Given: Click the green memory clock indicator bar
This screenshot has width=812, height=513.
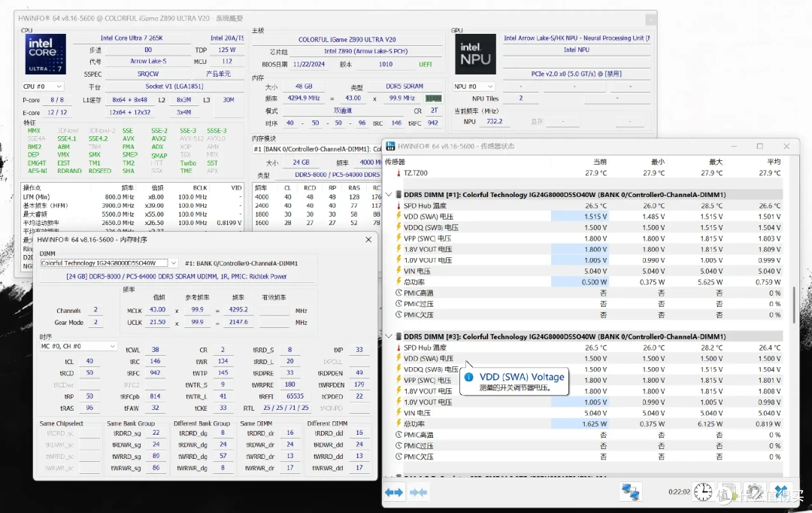Looking at the screenshot, I should [x=434, y=99].
